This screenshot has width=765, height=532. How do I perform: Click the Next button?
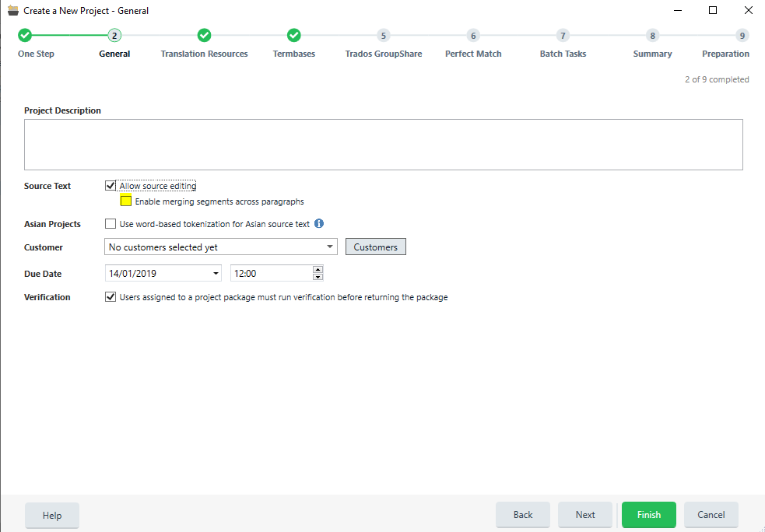coord(585,514)
